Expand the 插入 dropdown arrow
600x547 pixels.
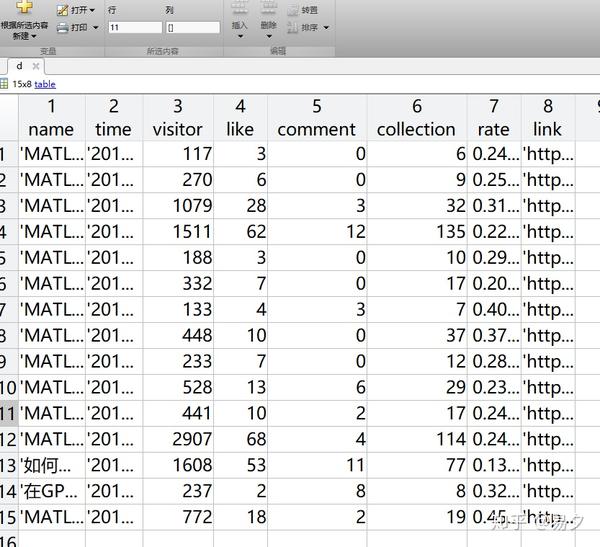pyautogui.click(x=240, y=36)
